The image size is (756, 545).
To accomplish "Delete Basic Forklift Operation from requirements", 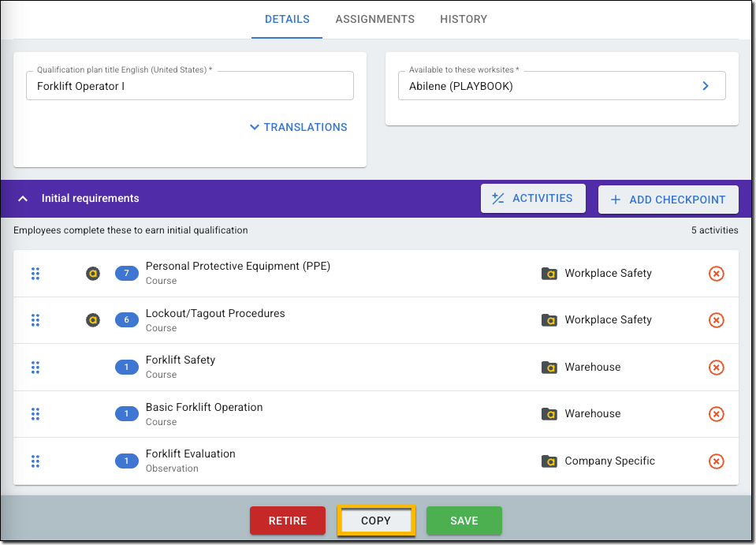I will [716, 414].
